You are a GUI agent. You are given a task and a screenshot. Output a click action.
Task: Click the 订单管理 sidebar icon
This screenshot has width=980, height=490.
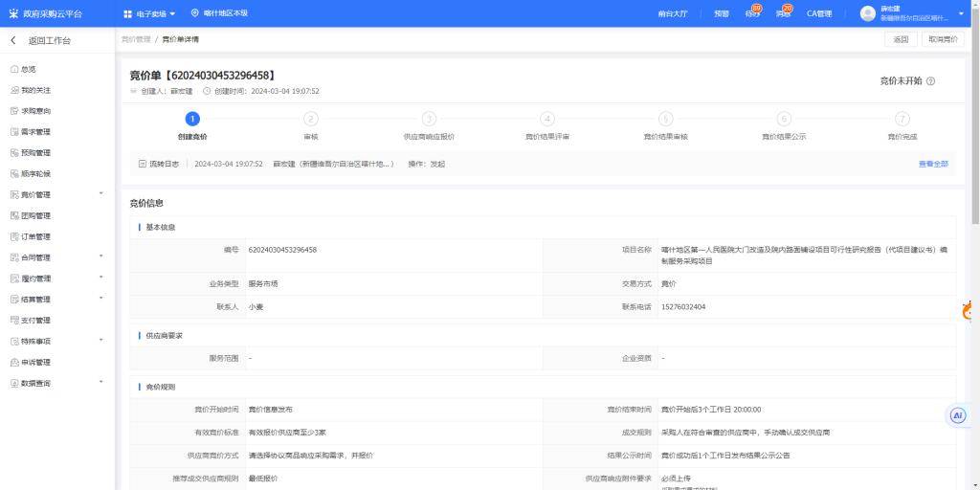[x=14, y=237]
